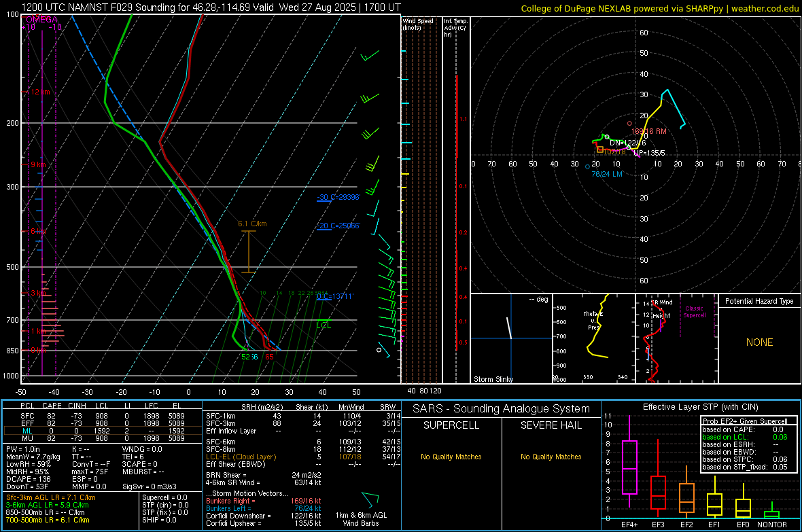Image resolution: width=802 pixels, height=532 pixels.
Task: Click the Sfc-3km AGL LR = 7.1 C/km line
Action: pos(51,497)
